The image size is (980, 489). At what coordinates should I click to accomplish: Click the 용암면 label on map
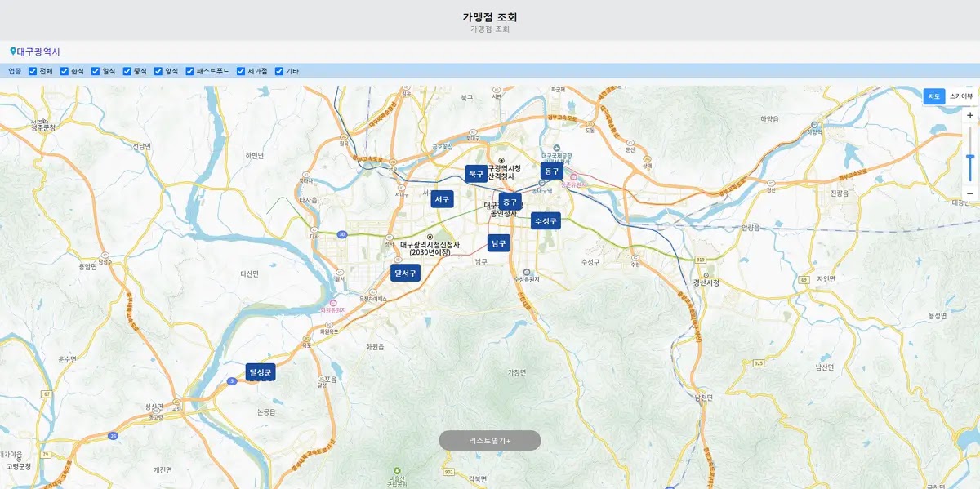point(87,266)
